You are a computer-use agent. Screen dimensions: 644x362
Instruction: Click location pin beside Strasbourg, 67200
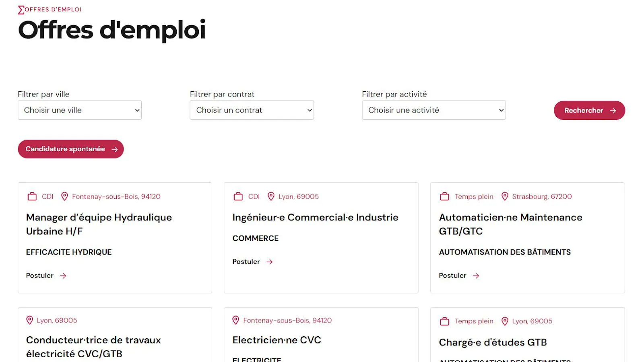pyautogui.click(x=505, y=196)
